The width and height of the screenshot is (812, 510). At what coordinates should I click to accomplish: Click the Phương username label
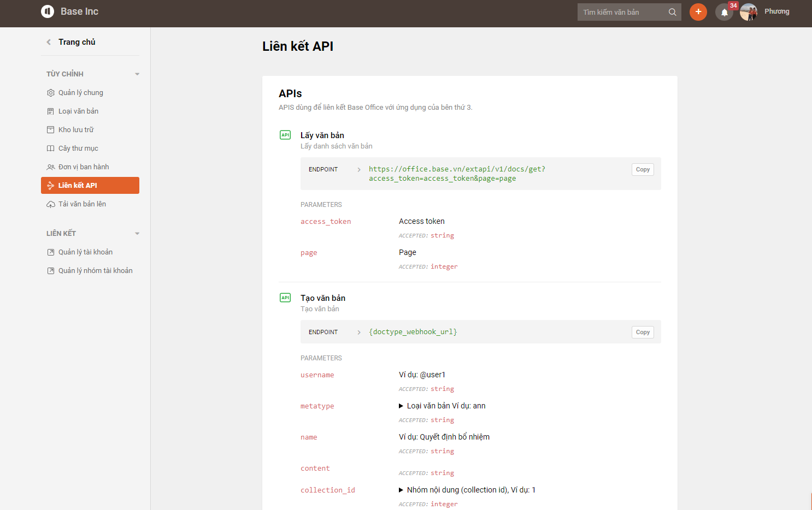click(x=776, y=11)
